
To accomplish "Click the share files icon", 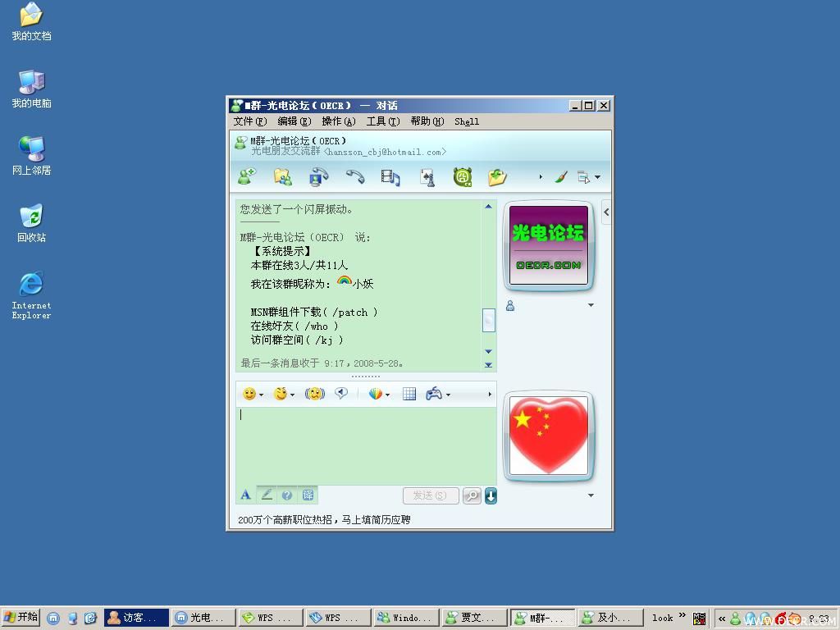I will coord(282,177).
